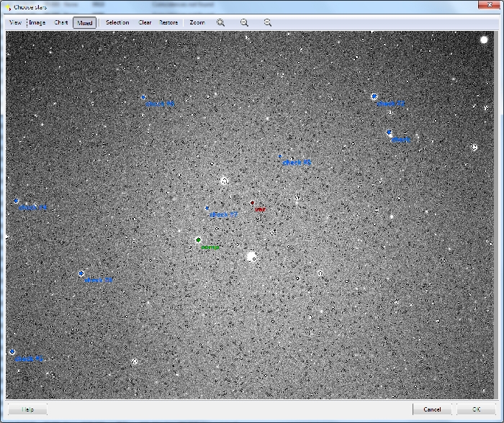Click the red var star marker
This screenshot has width=504, height=423.
[252, 203]
